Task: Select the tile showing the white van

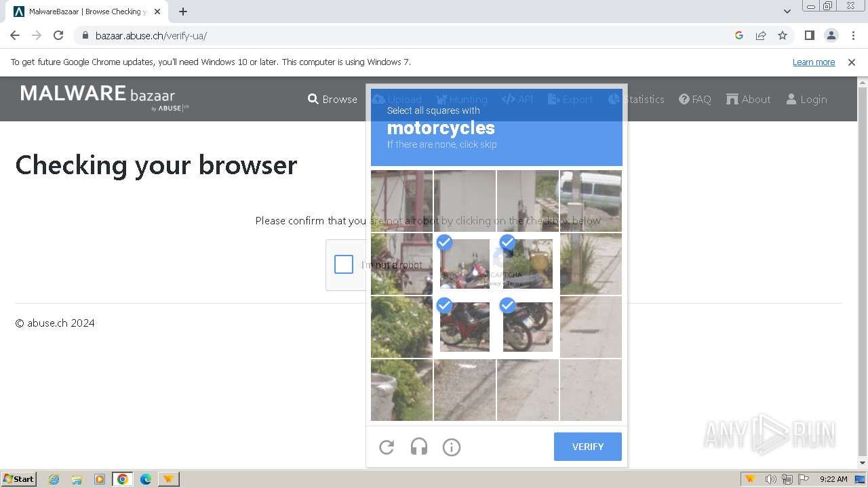Action: tap(591, 201)
